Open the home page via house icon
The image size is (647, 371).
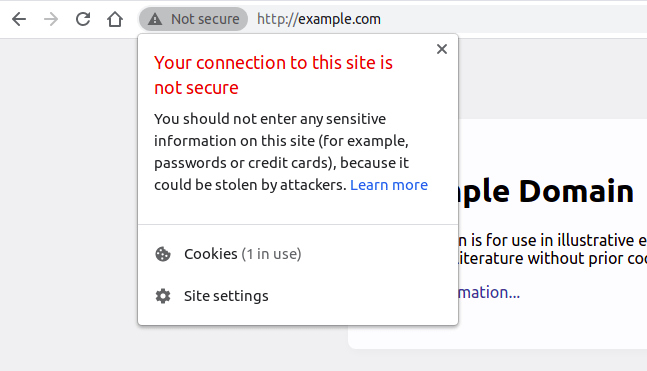(115, 19)
